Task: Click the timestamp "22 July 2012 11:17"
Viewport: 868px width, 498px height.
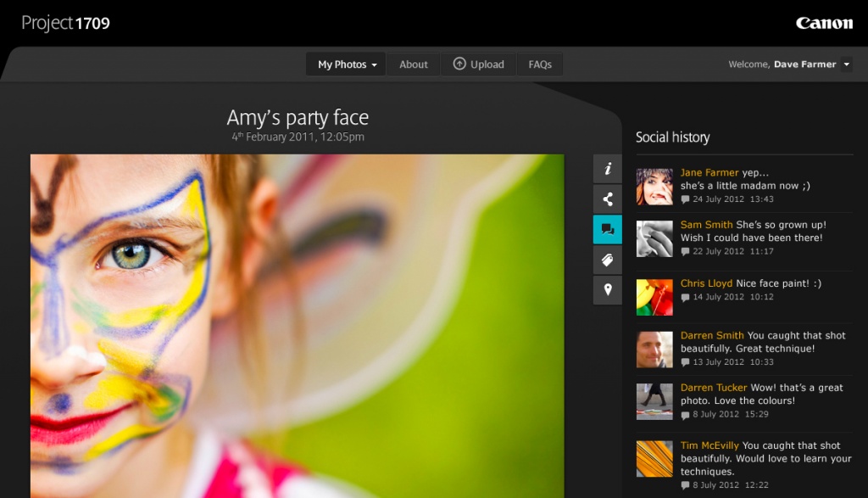Action: (x=733, y=251)
